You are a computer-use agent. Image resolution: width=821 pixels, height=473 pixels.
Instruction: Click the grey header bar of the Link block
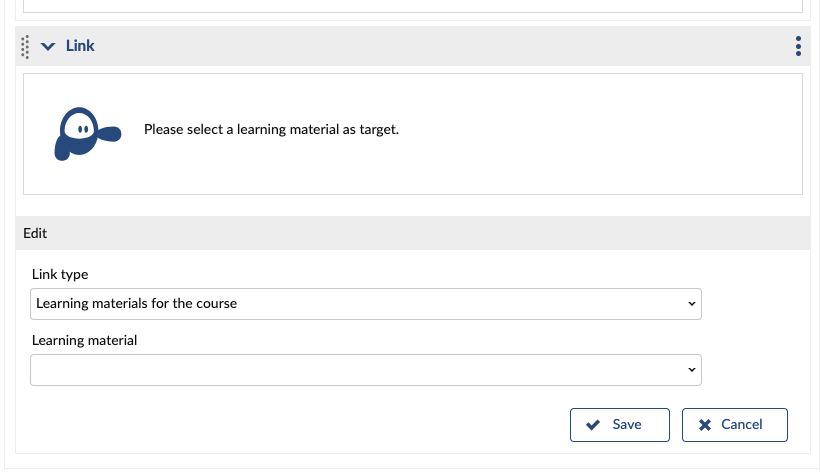pos(413,46)
